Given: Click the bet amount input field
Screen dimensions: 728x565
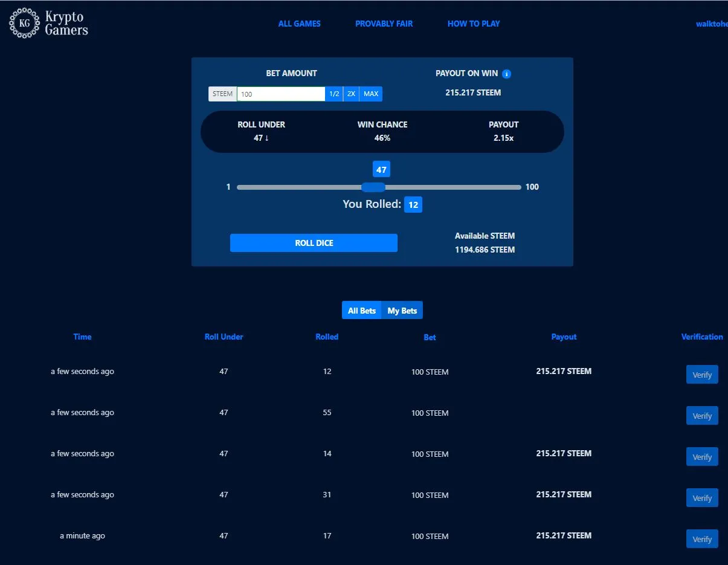Looking at the screenshot, I should click(x=281, y=94).
